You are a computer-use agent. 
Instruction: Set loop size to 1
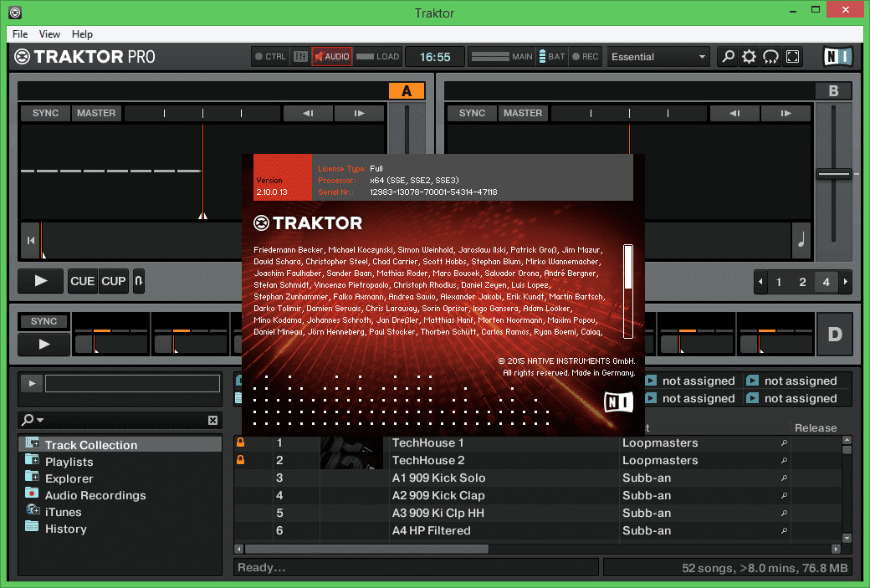[x=779, y=283]
